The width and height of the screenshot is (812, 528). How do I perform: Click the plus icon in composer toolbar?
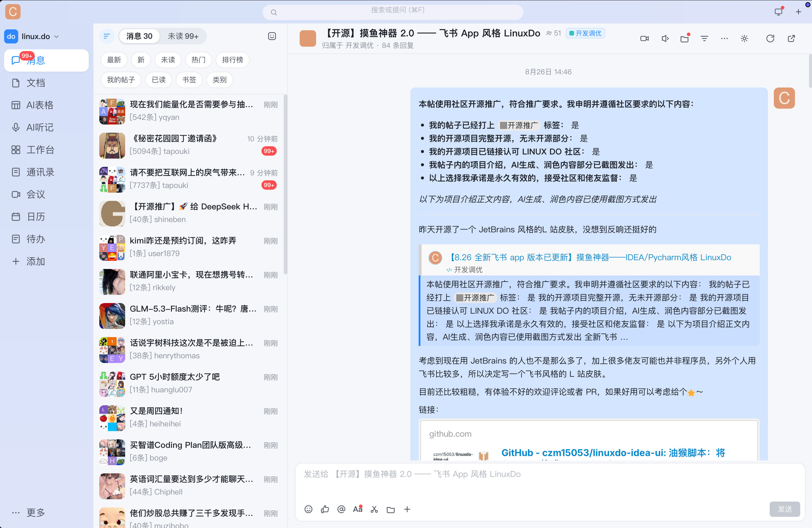[407, 509]
